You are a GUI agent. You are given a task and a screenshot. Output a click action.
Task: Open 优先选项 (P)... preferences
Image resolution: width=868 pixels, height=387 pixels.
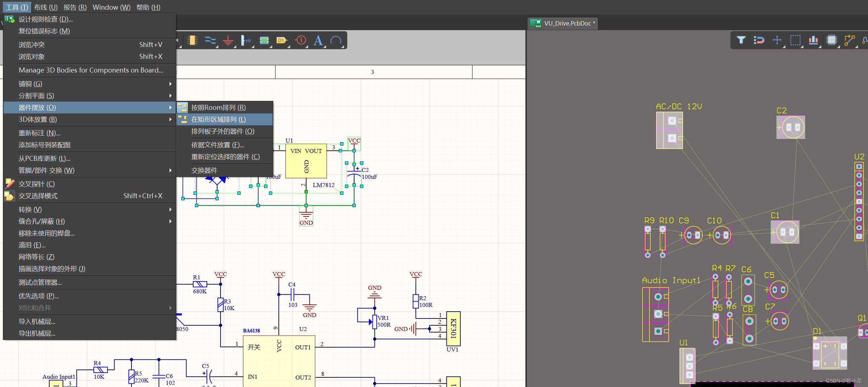(x=90, y=296)
